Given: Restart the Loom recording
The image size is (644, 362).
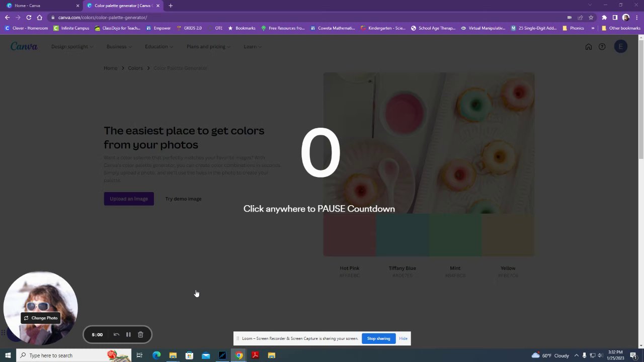Looking at the screenshot, I should [116, 334].
